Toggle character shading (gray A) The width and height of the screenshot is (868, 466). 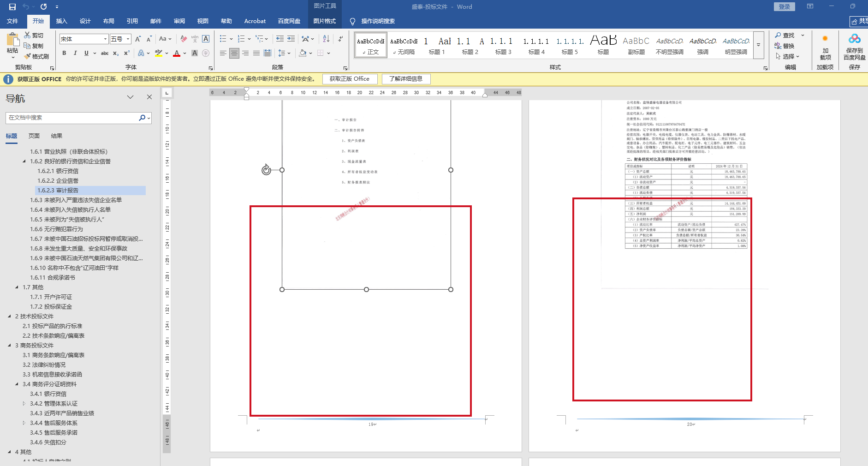coord(195,53)
